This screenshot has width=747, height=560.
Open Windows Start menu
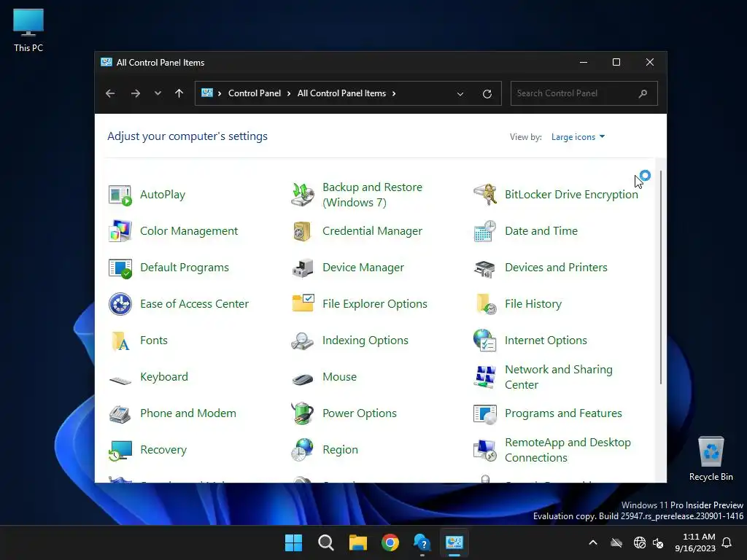[x=293, y=542]
